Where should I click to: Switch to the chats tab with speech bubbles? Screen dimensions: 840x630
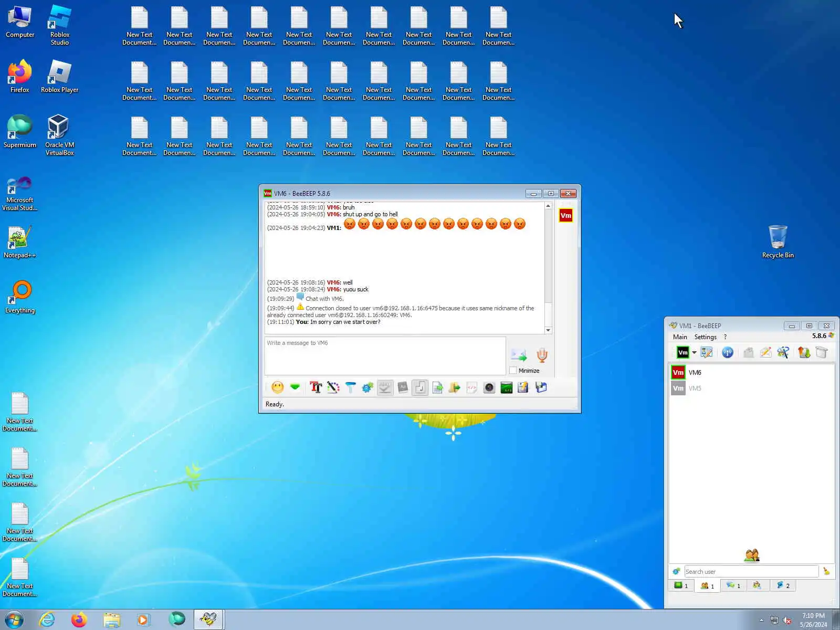(x=733, y=585)
